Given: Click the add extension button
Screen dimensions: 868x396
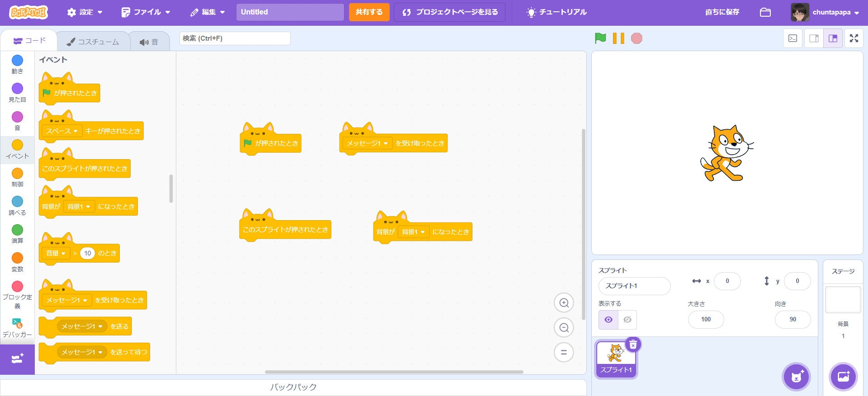Looking at the screenshot, I should click(x=17, y=359).
